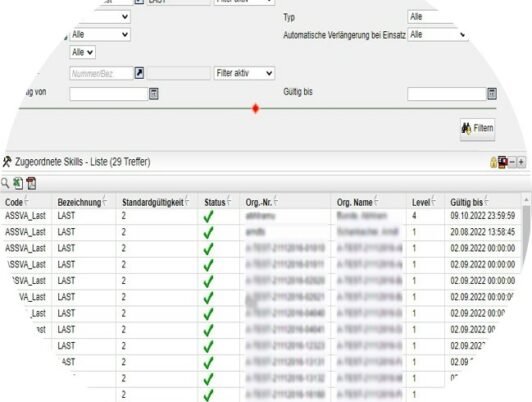Select Level 1 in the 20.08.2022 row
This screenshot has height=402, width=532.
pos(414,232)
